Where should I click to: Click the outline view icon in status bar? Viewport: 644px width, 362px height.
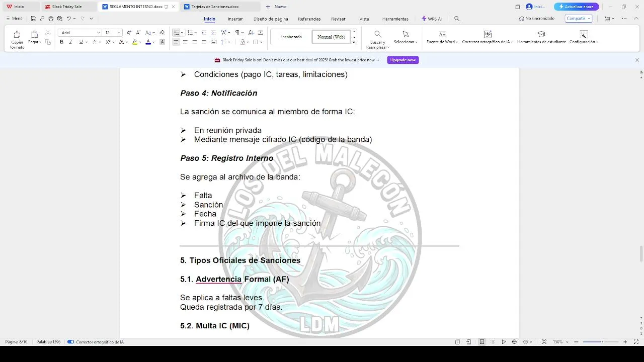click(493, 342)
